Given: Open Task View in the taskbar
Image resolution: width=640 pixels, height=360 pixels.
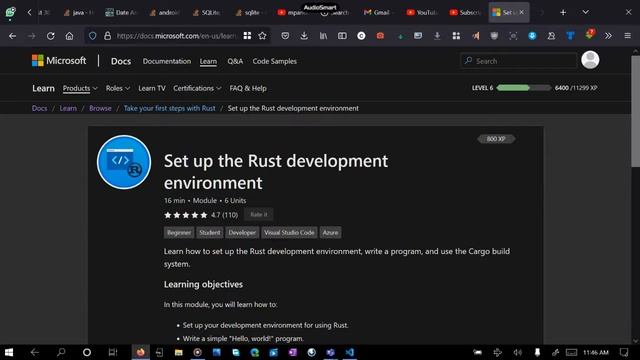Looking at the screenshot, I should coord(113,352).
